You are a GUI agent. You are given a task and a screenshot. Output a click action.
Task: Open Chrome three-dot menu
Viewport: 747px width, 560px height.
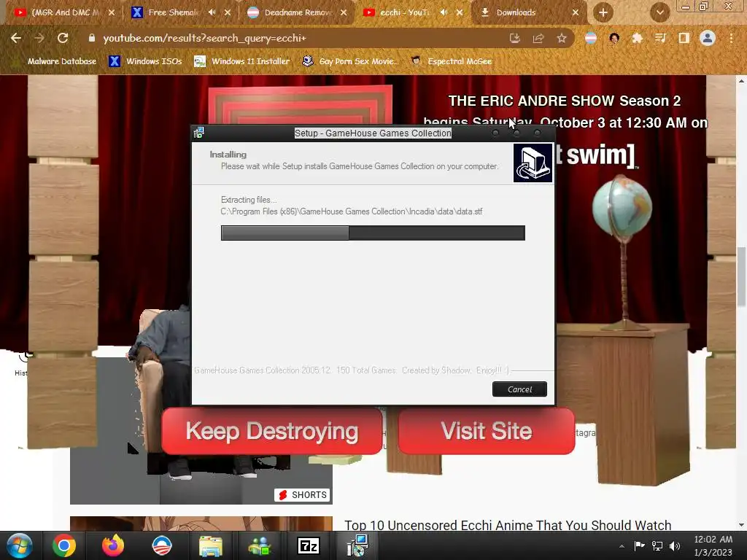point(731,38)
